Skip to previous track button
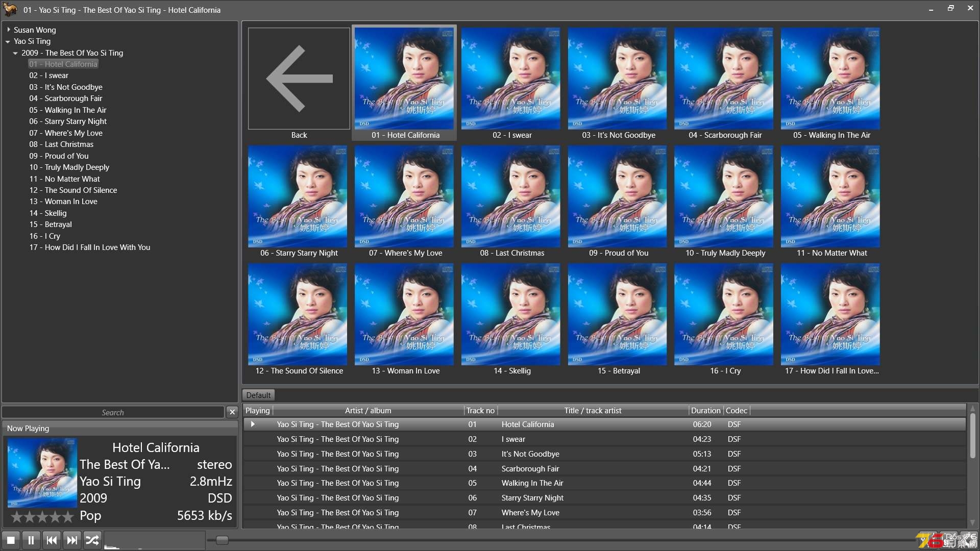The height and width of the screenshot is (551, 980). coord(52,540)
